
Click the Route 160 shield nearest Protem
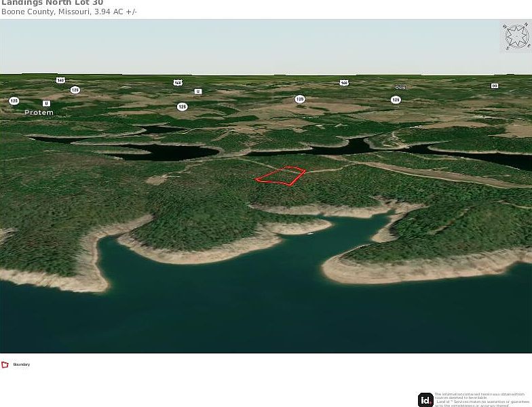click(60, 80)
